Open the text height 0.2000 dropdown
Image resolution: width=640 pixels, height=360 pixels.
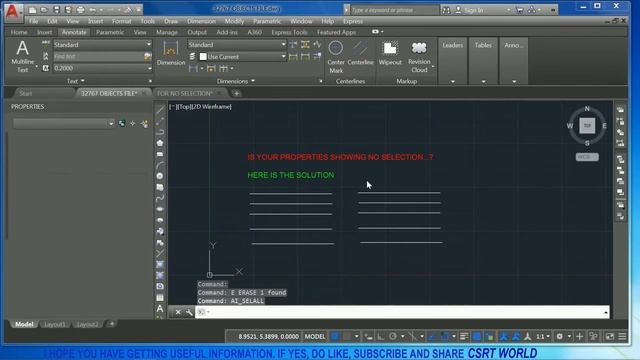tap(103, 68)
